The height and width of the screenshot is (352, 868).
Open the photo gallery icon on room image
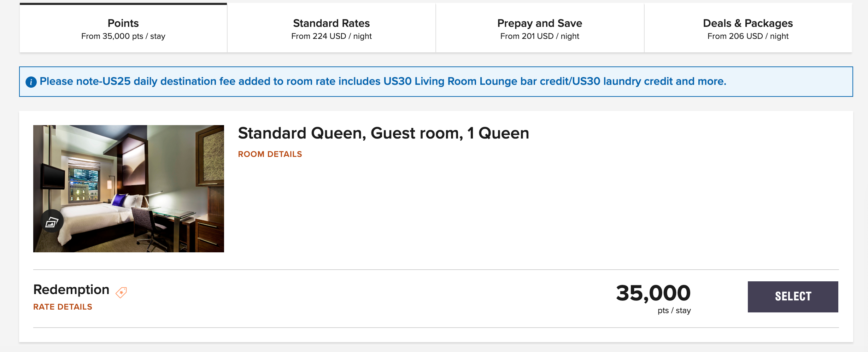[x=52, y=222]
